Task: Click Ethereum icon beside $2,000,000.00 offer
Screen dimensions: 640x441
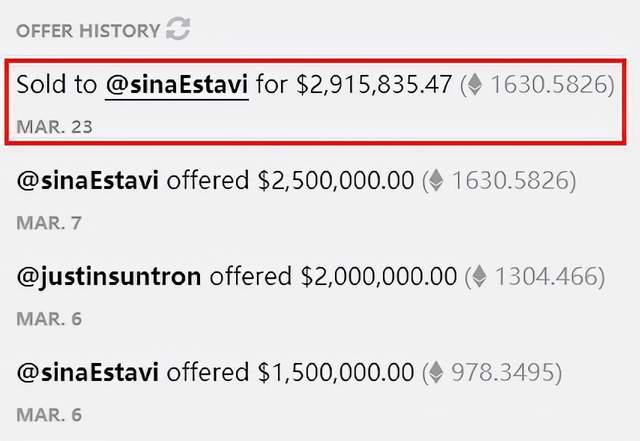Action: tap(479, 276)
